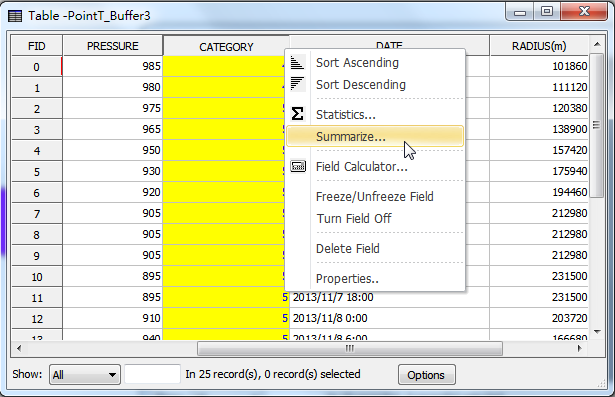Click the Sort Descending icon
The image size is (615, 397).
tap(297, 84)
